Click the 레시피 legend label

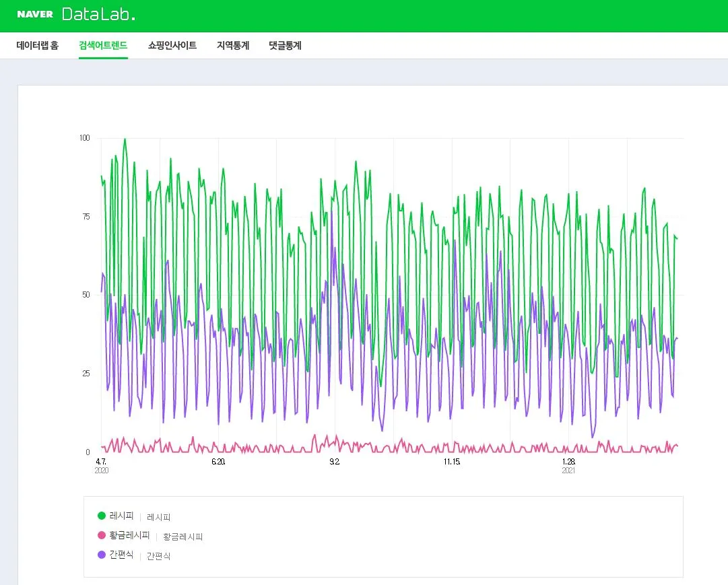[x=122, y=516]
